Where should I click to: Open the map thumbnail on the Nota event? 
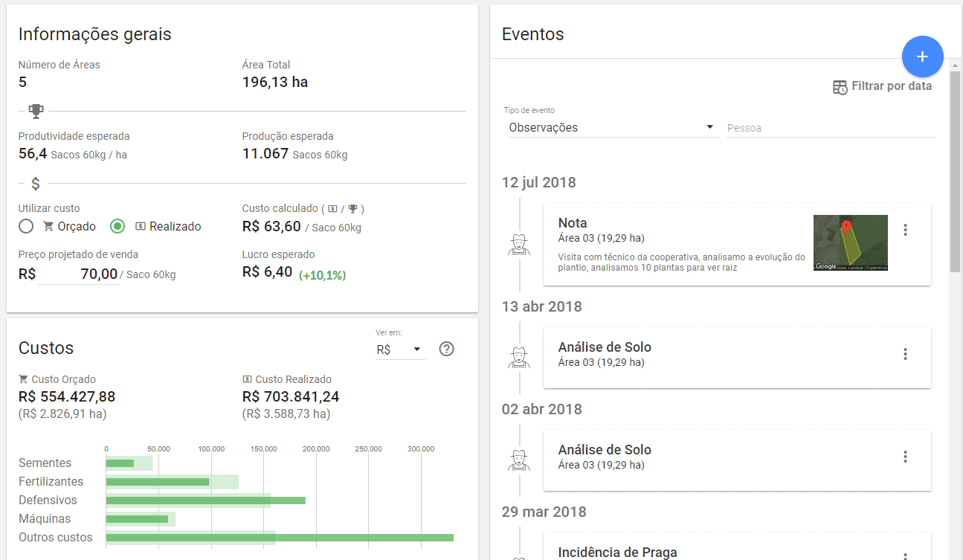tap(850, 242)
